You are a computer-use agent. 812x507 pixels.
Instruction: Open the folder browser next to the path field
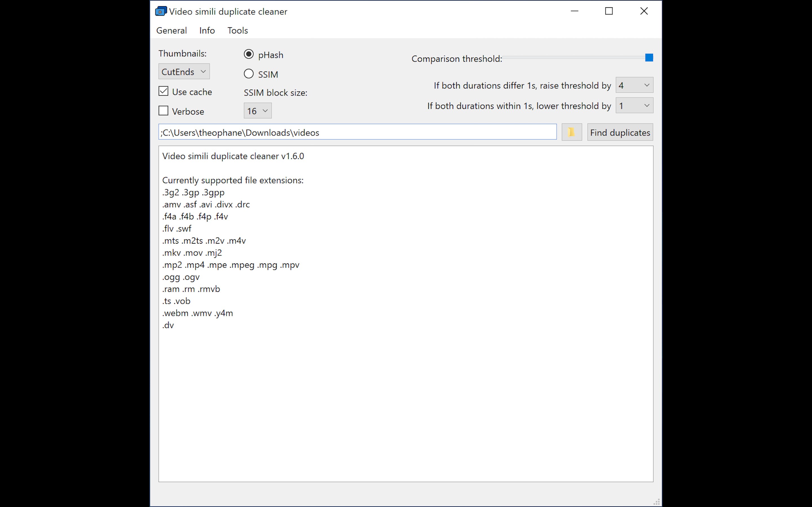pyautogui.click(x=572, y=132)
